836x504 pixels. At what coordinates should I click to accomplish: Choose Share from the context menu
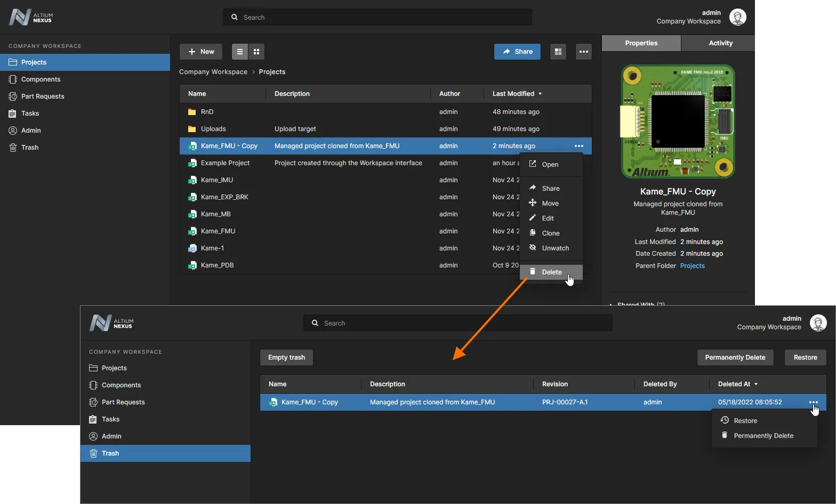tap(551, 189)
